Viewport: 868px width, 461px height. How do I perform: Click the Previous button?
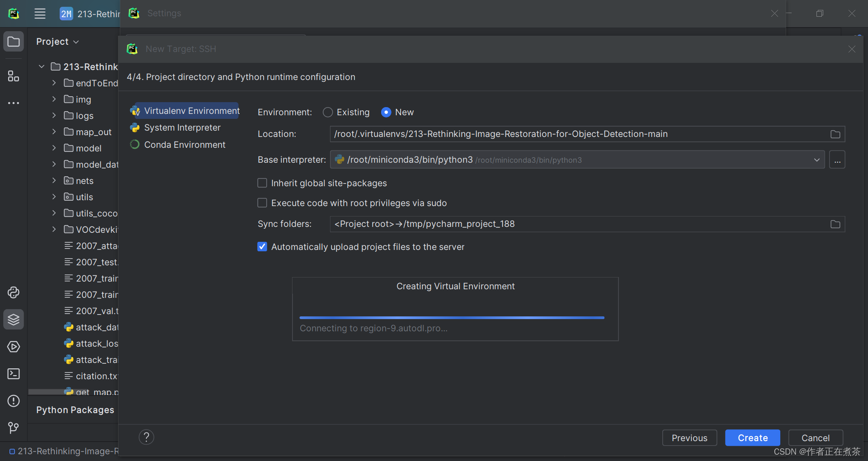click(x=689, y=437)
